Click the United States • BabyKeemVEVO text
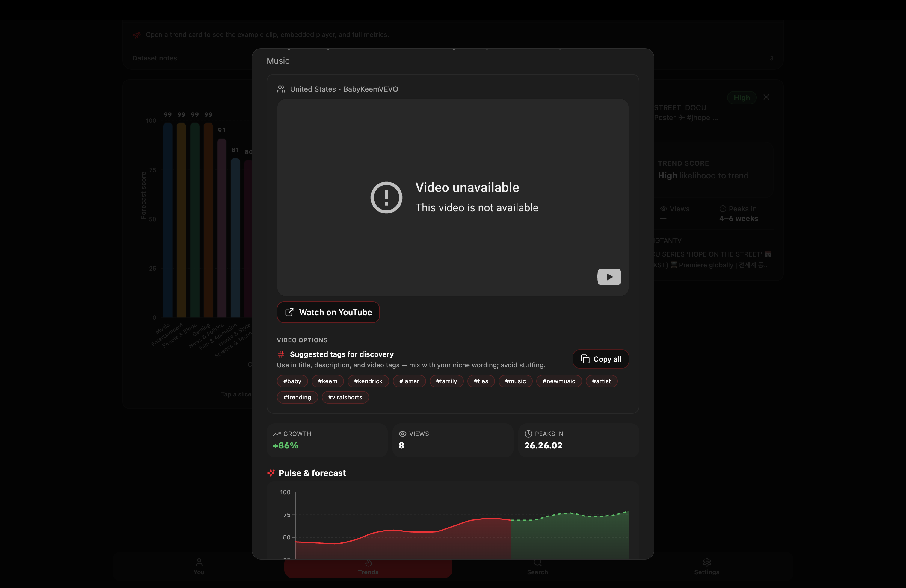906x588 pixels. pyautogui.click(x=344, y=89)
